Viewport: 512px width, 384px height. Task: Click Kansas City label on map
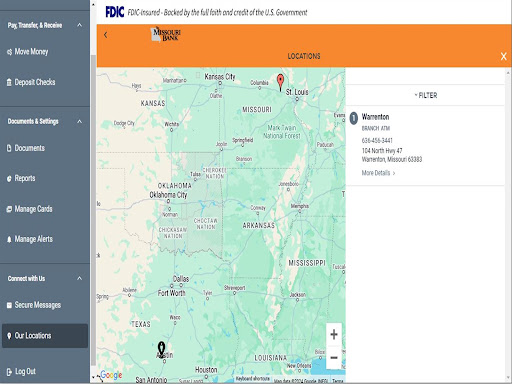pyautogui.click(x=220, y=77)
